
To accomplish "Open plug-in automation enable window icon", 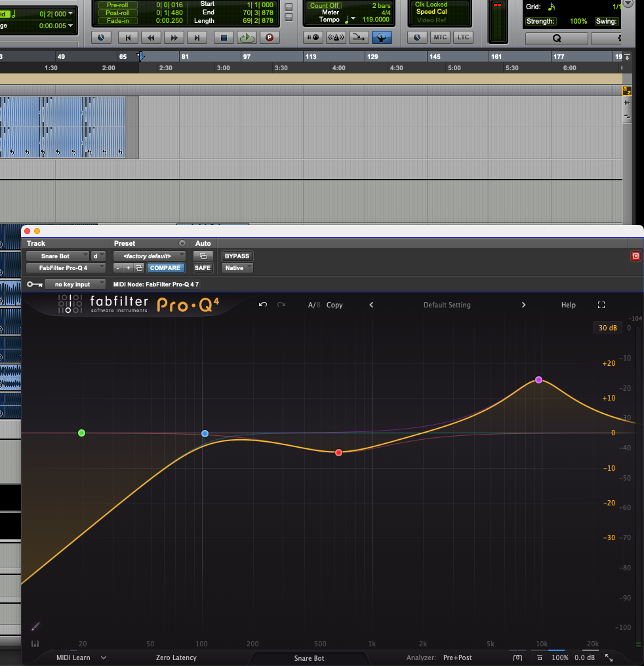I will coord(203,256).
